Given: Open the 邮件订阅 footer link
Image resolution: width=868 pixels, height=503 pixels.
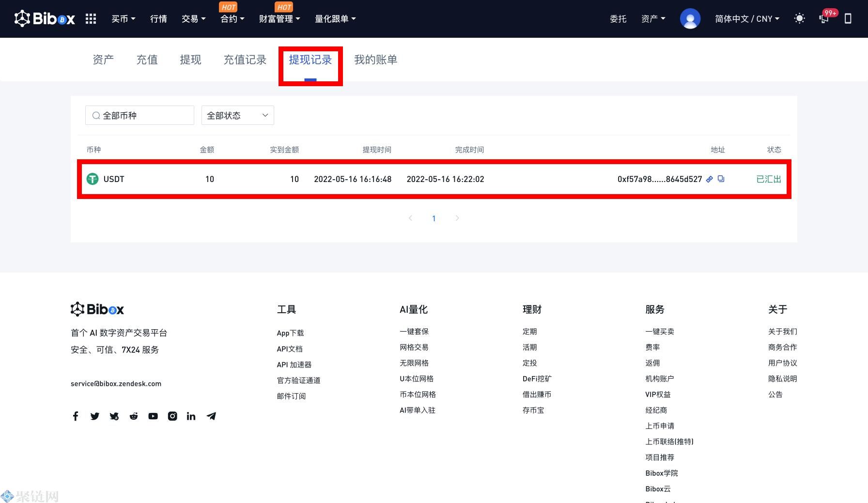Looking at the screenshot, I should [x=291, y=396].
